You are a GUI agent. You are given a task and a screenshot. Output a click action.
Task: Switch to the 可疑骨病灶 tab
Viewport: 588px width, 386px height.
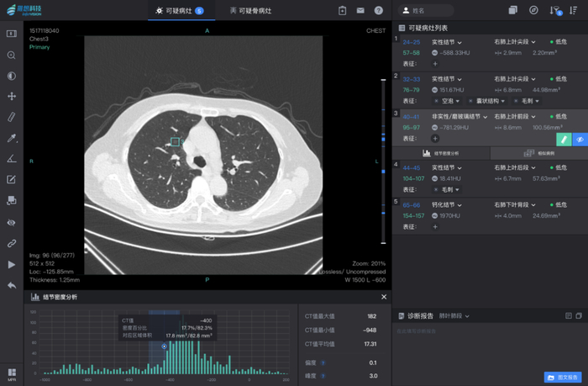[255, 11]
